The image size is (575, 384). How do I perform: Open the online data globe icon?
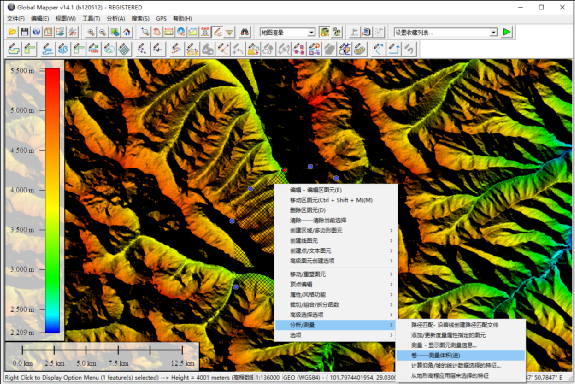click(x=36, y=32)
